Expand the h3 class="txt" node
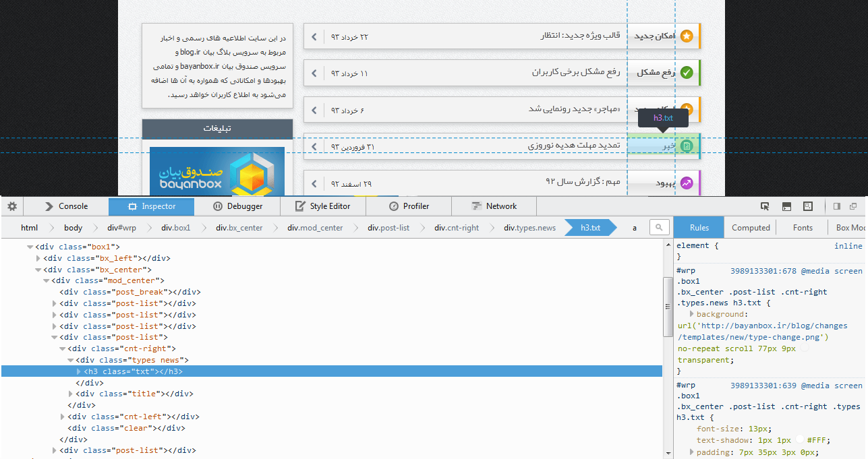The height and width of the screenshot is (459, 868). tap(80, 371)
